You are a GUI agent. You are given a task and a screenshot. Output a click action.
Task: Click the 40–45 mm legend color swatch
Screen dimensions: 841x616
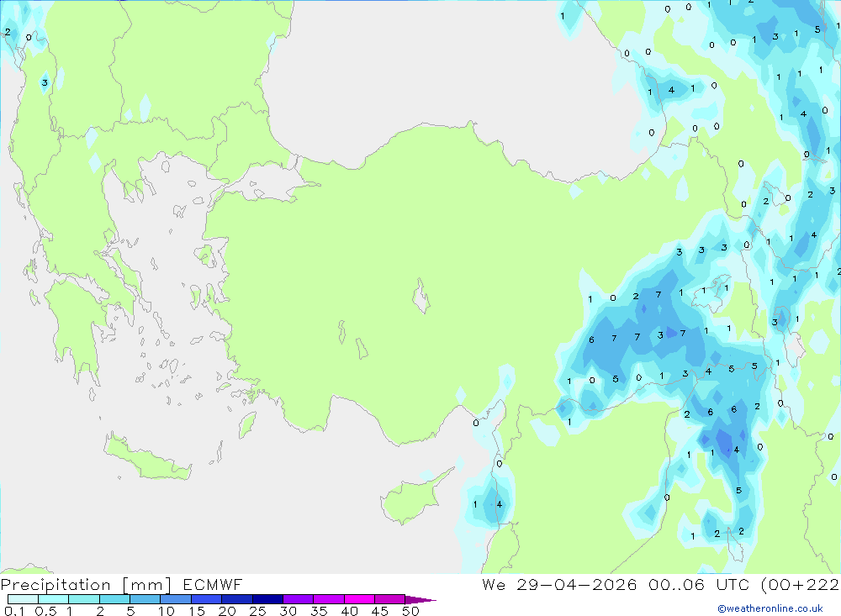click(359, 599)
